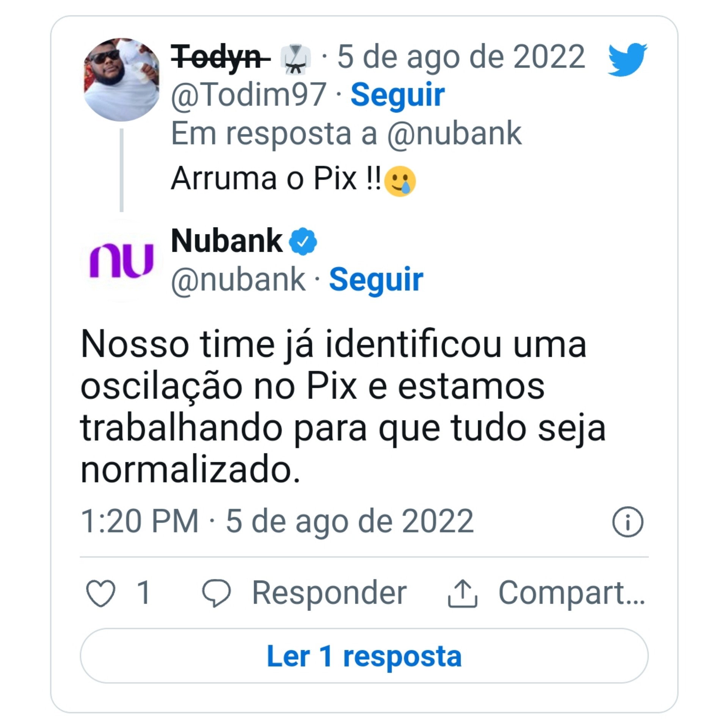This screenshot has width=728, height=728.
Task: Click the top '5 de ago de 2022' date
Action: pyautogui.click(x=461, y=57)
